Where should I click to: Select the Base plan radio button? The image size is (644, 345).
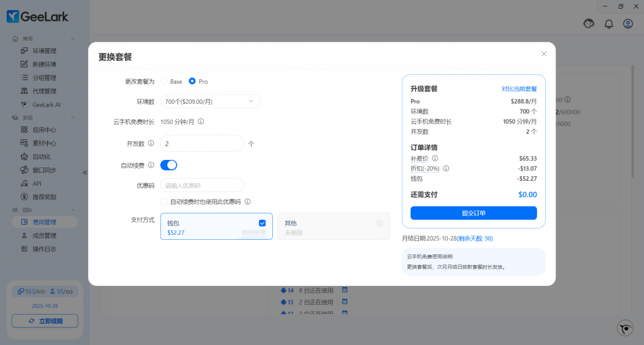(164, 81)
